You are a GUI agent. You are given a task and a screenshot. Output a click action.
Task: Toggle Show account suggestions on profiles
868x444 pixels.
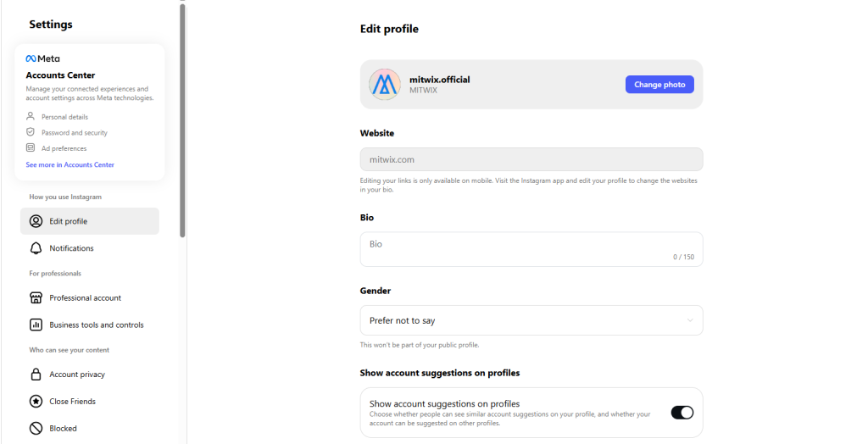tap(682, 413)
